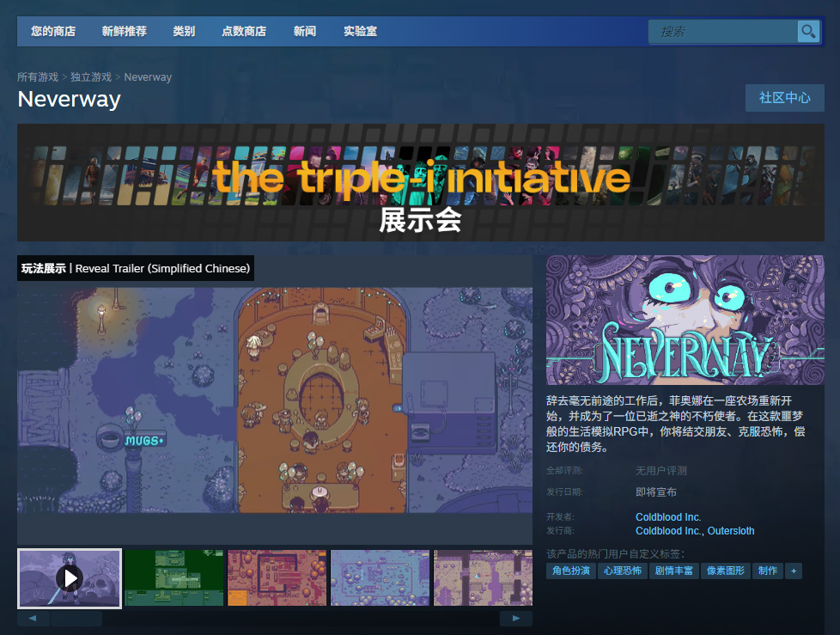The width and height of the screenshot is (840, 635).
Task: Play the trailer via the play icon
Action: (70, 577)
